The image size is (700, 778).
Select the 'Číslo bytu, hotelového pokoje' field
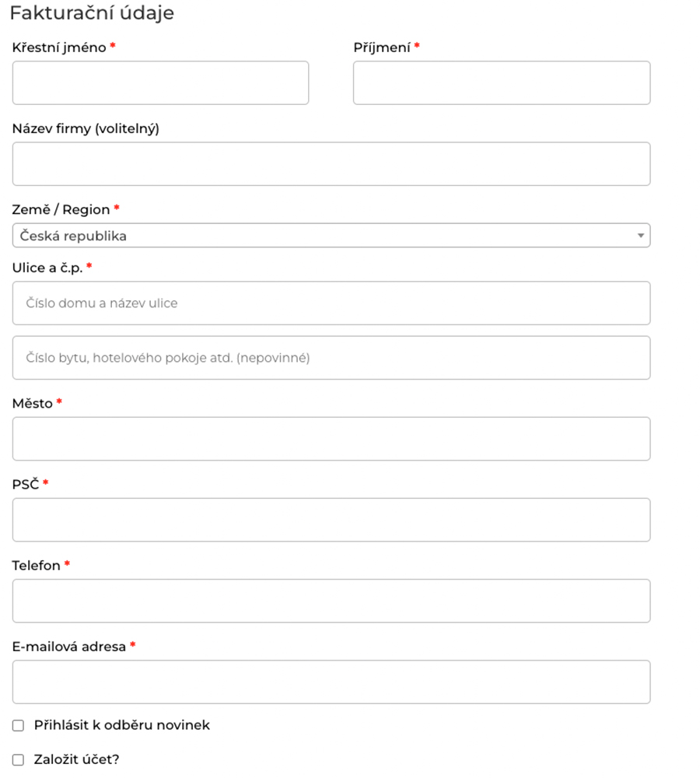[x=331, y=358]
